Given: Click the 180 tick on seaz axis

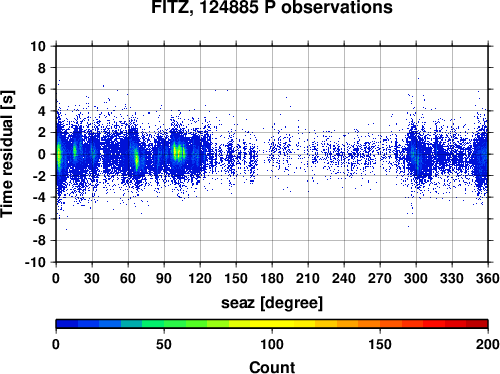Looking at the screenshot, I should point(272,278).
